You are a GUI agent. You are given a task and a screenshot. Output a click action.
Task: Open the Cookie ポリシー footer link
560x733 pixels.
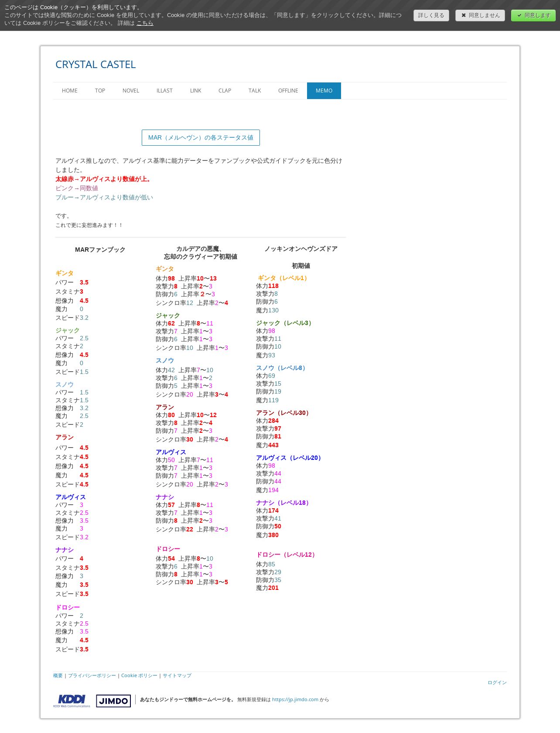coord(139,675)
